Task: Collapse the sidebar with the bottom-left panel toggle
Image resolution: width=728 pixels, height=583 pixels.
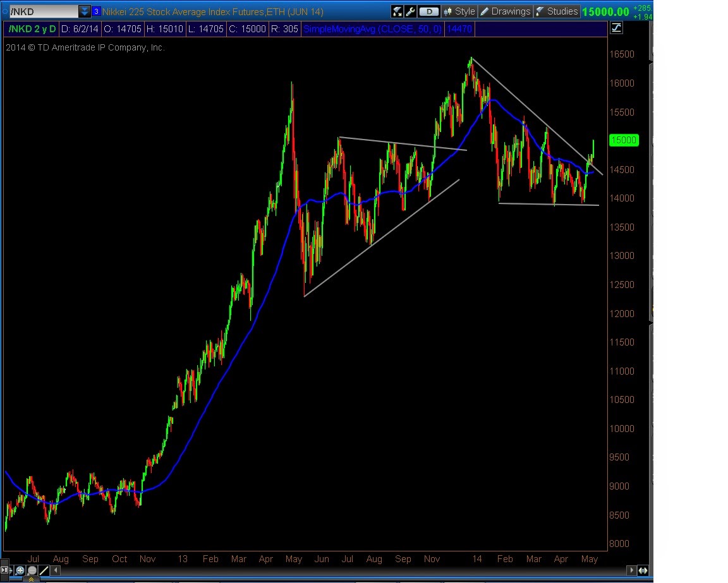Action: click(4, 570)
